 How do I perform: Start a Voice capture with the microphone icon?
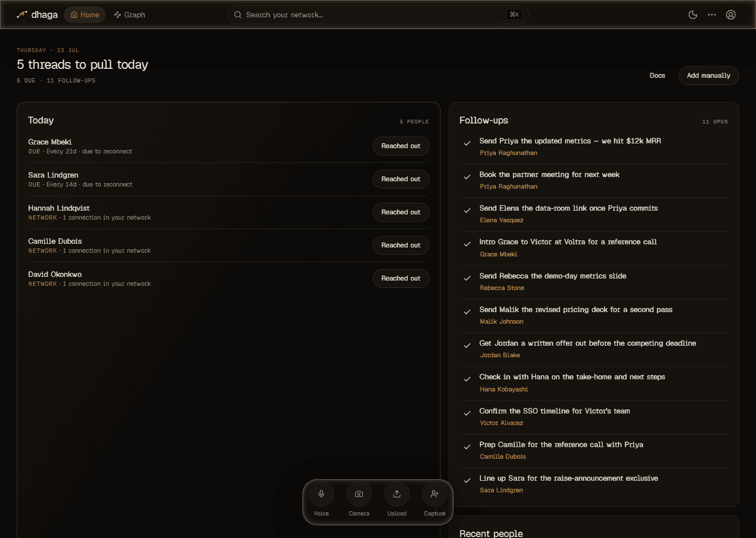[321, 494]
